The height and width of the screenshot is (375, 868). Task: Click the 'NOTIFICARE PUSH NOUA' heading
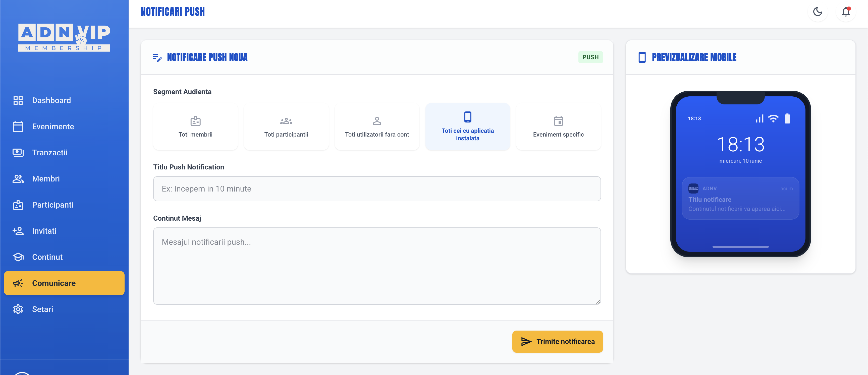point(207,57)
